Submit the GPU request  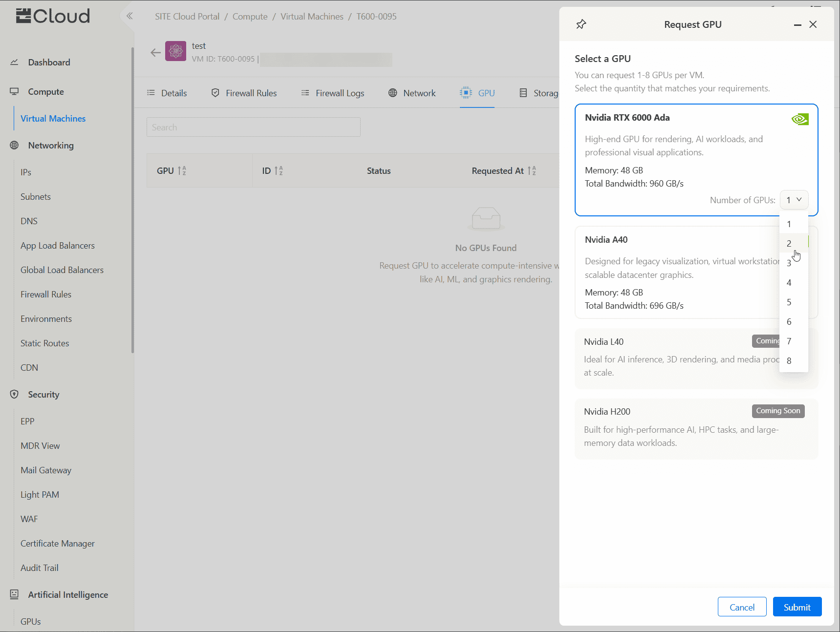click(797, 607)
